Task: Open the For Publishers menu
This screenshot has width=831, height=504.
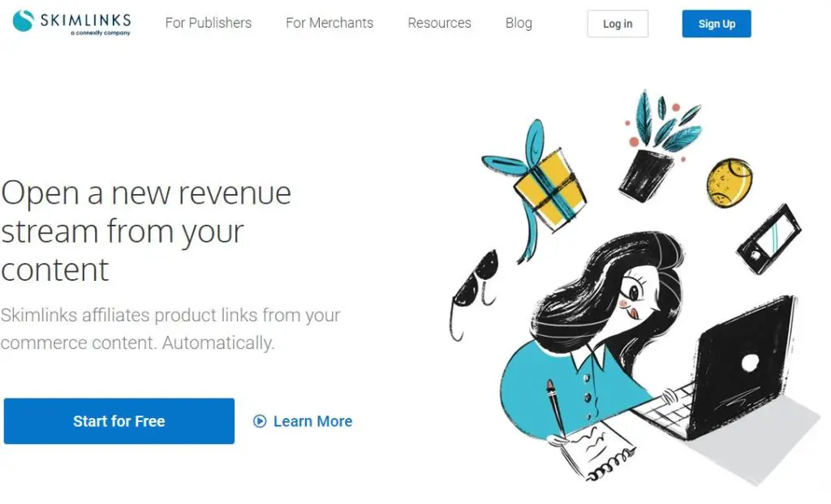Action: pos(209,23)
